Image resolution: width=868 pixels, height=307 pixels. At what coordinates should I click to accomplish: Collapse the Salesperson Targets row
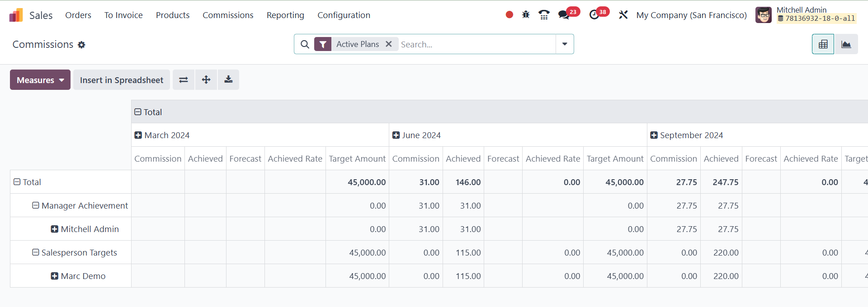point(36,252)
